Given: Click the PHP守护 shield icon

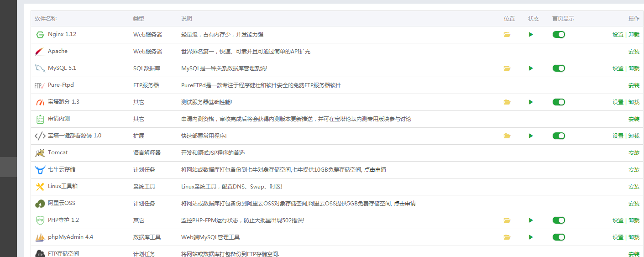Looking at the screenshot, I should (x=40, y=220).
